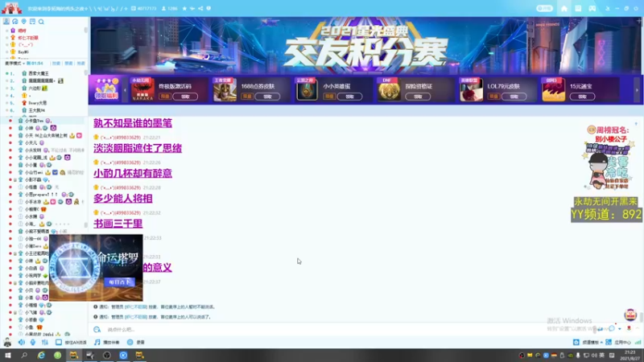The height and width of the screenshot is (362, 644).
Task: Click the paper plane icon beside the star
Action: pyautogui.click(x=192, y=8)
